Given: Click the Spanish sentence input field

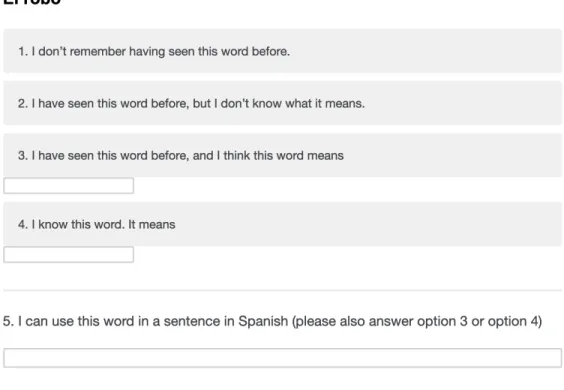Looking at the screenshot, I should click(283, 358).
